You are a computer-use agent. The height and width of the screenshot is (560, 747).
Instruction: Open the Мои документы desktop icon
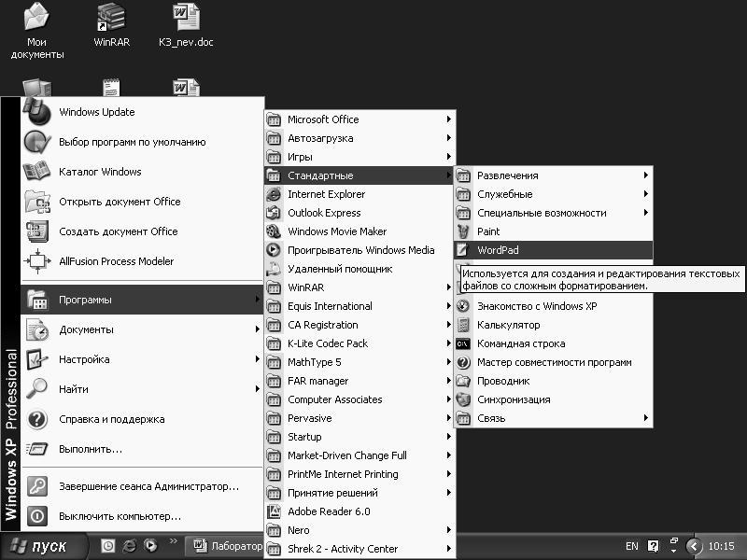click(36, 17)
